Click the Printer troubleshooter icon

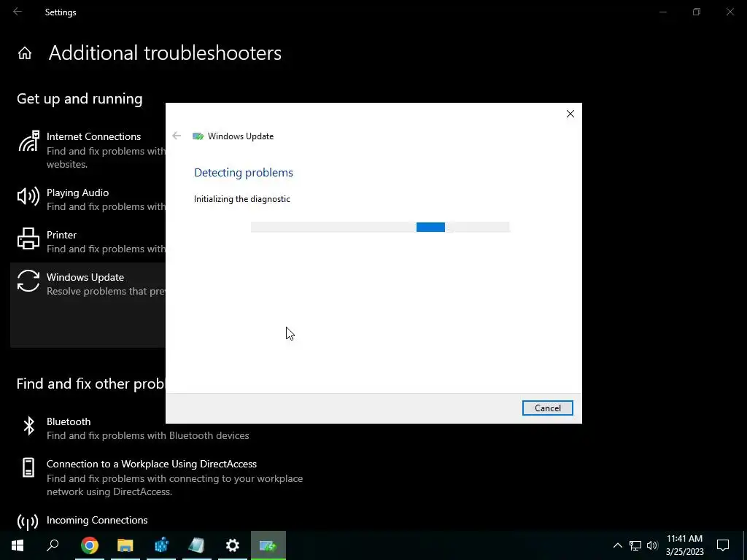(28, 238)
